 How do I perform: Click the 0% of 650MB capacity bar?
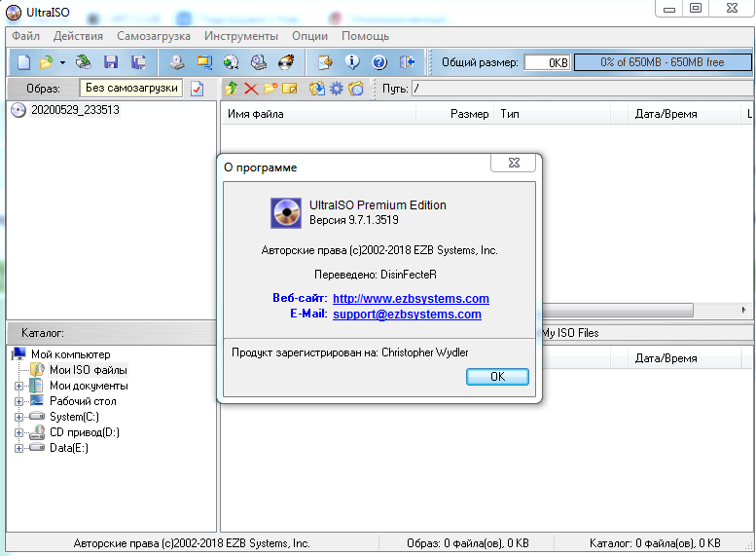pos(663,62)
